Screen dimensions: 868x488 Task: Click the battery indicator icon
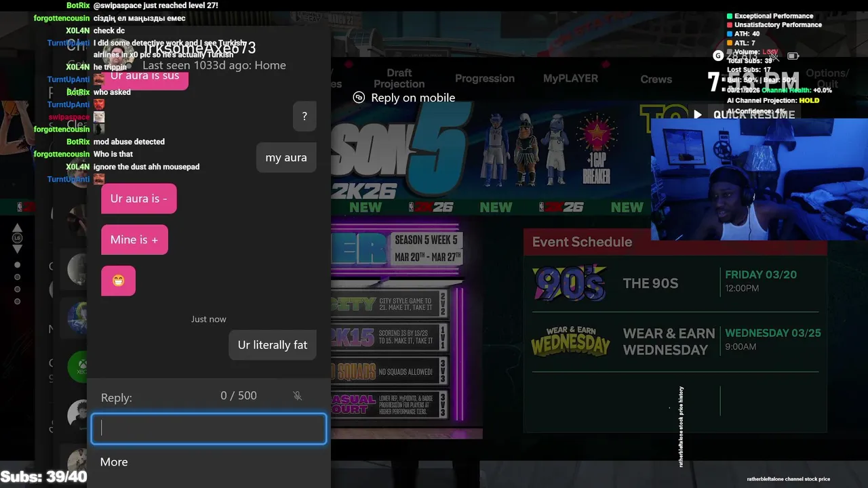[x=793, y=56]
